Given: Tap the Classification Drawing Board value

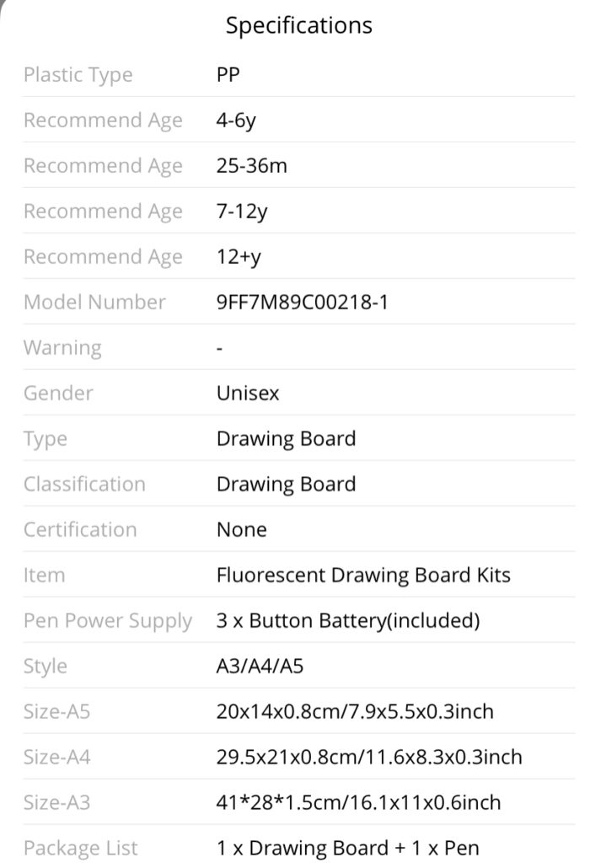Looking at the screenshot, I should coord(286,485).
